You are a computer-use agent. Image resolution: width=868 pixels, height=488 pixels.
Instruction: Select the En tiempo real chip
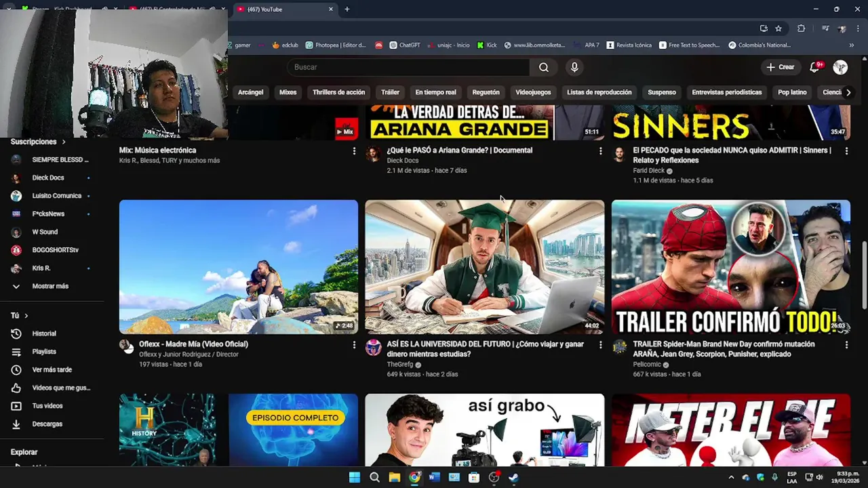click(435, 92)
